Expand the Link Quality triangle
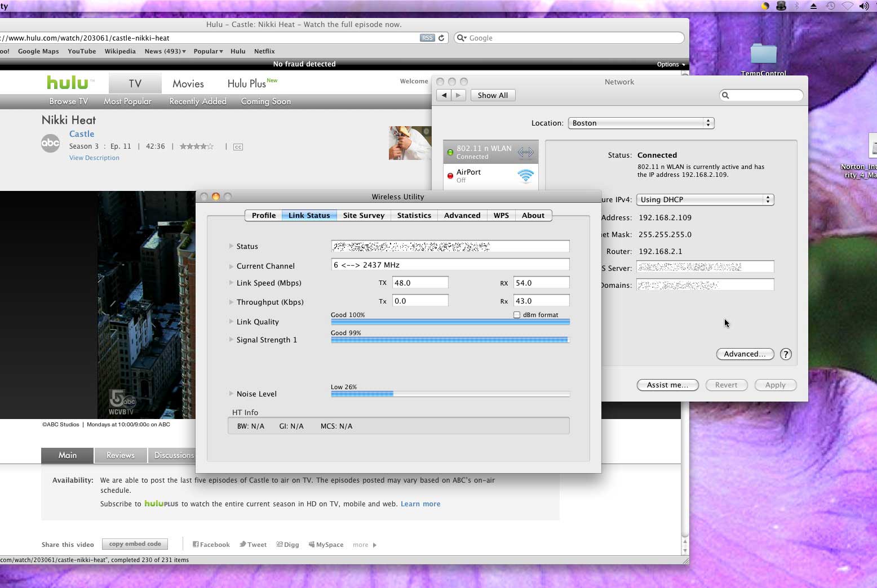 (231, 322)
